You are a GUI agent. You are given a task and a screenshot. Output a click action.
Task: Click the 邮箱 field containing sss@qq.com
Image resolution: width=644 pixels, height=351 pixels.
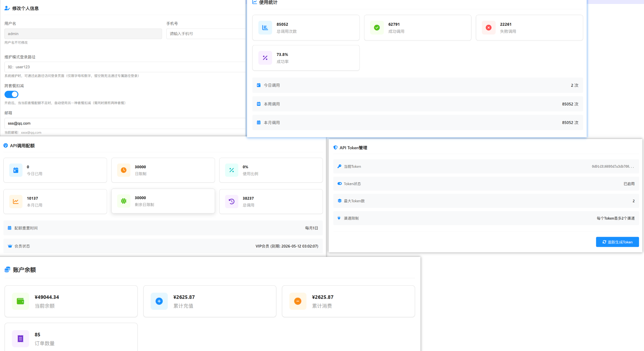(x=125, y=123)
